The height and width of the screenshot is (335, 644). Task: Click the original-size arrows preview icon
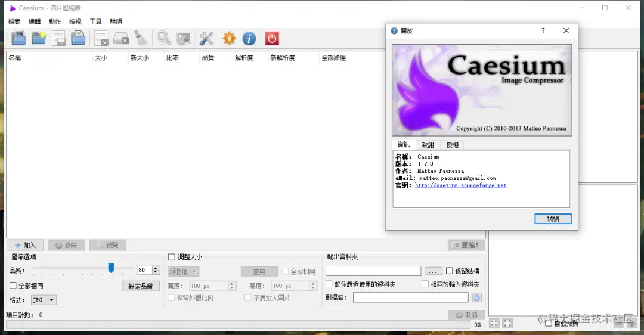507,324
